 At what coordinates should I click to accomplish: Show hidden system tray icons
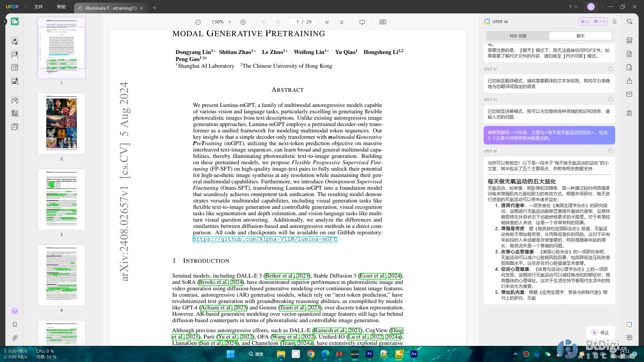click(515, 354)
